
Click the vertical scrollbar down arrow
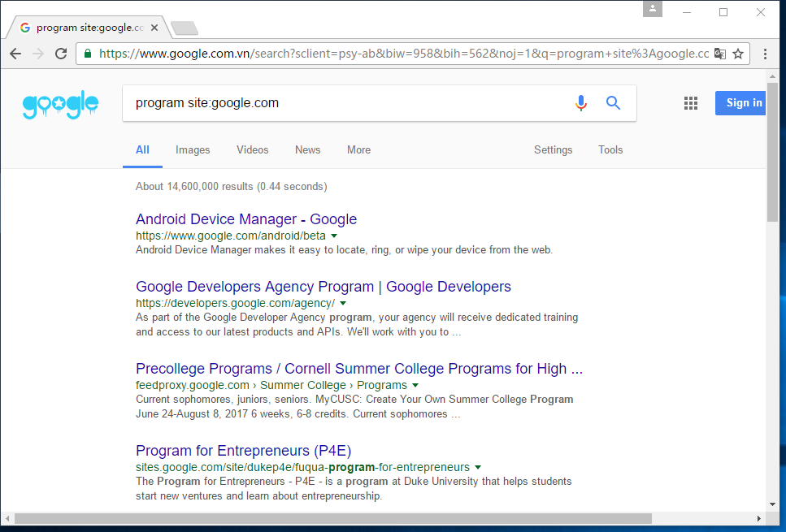(x=772, y=504)
